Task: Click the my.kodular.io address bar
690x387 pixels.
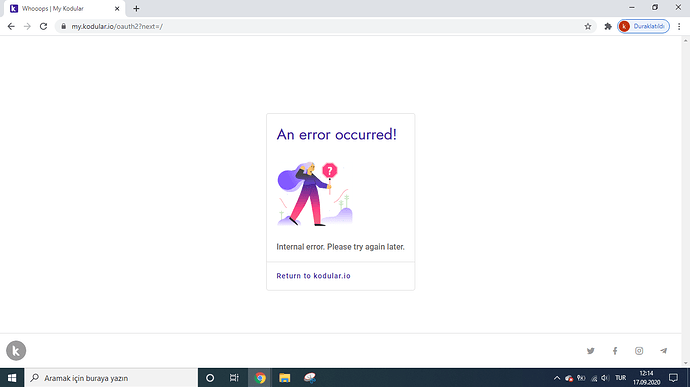Action: (326, 26)
